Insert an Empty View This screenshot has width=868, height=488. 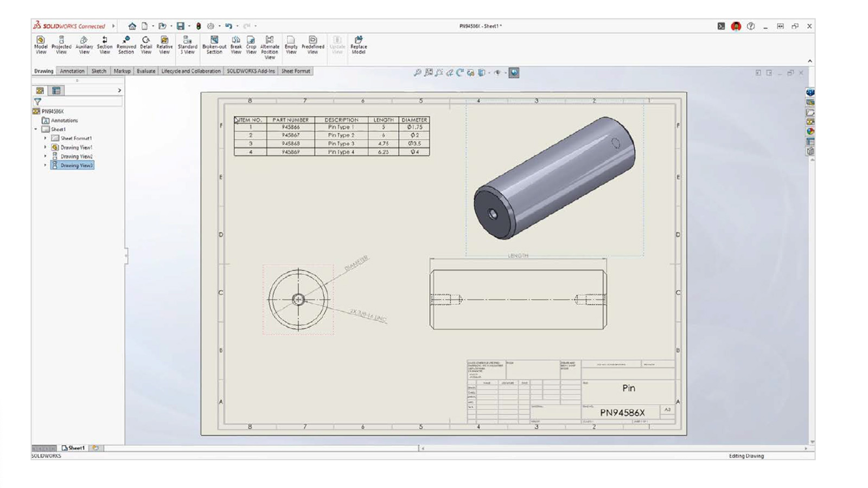(291, 45)
